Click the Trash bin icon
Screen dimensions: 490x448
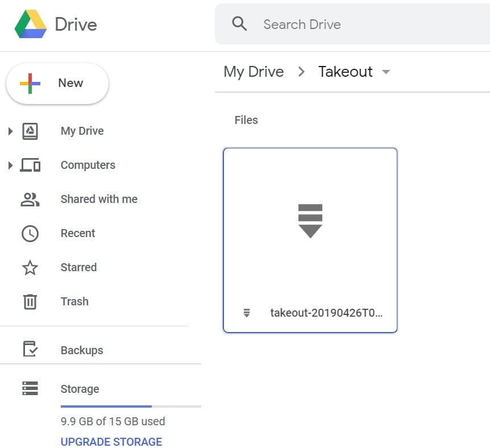pyautogui.click(x=30, y=302)
